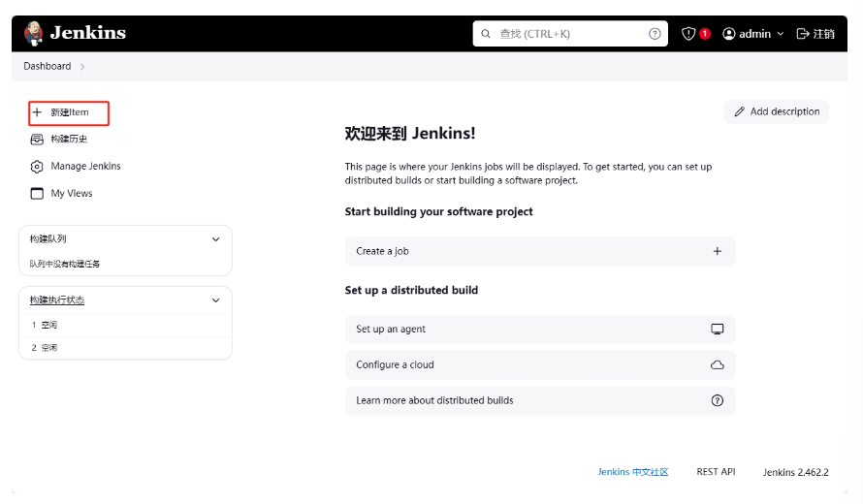Click Set up an agent
Screen dimensions: 863x504
pos(540,329)
